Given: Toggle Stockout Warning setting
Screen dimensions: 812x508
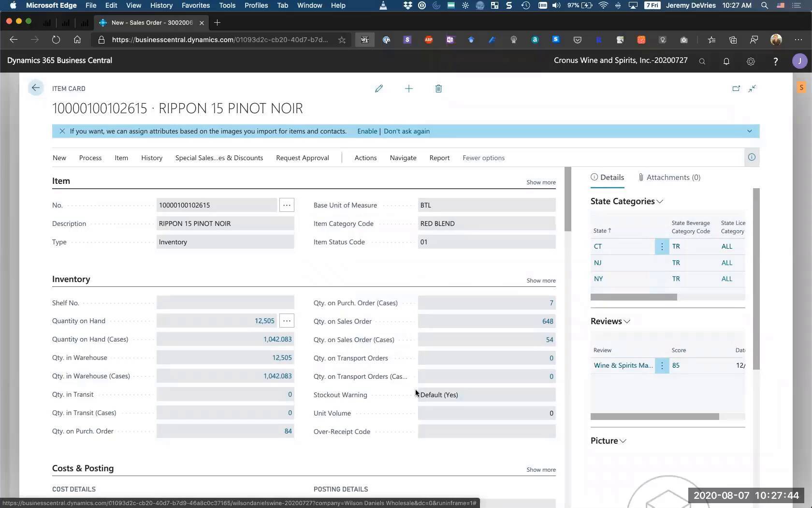Looking at the screenshot, I should [x=486, y=395].
